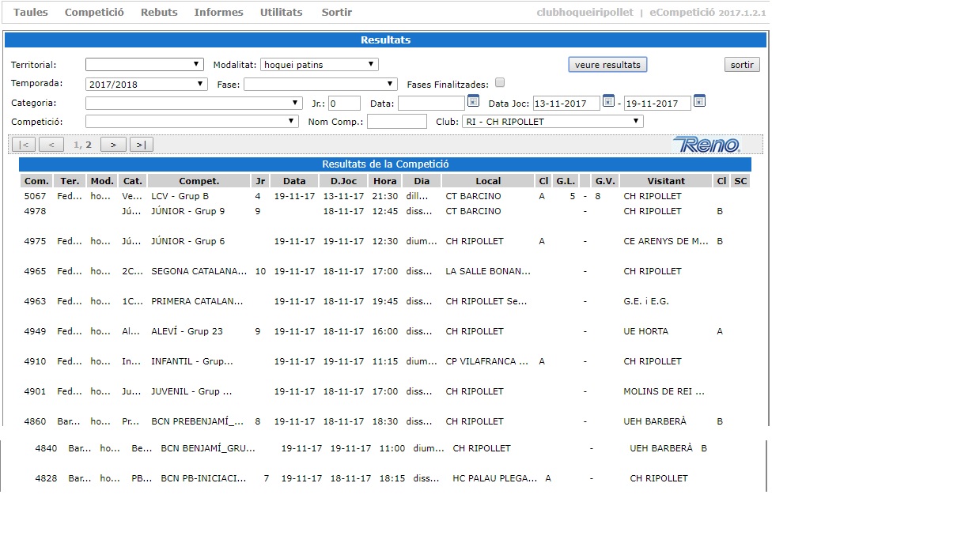Select row with competition code 4978
Screen dimensions: 980x551
point(385,211)
